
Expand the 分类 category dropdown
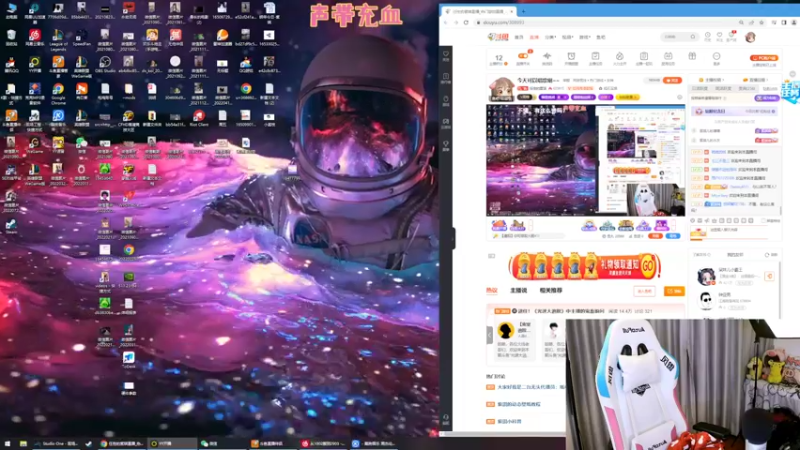550,37
